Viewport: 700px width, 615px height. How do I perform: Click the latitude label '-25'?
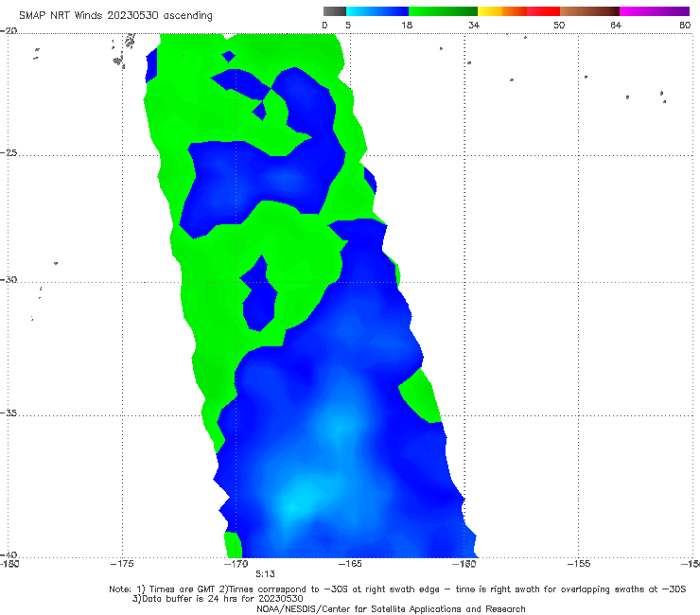click(9, 153)
